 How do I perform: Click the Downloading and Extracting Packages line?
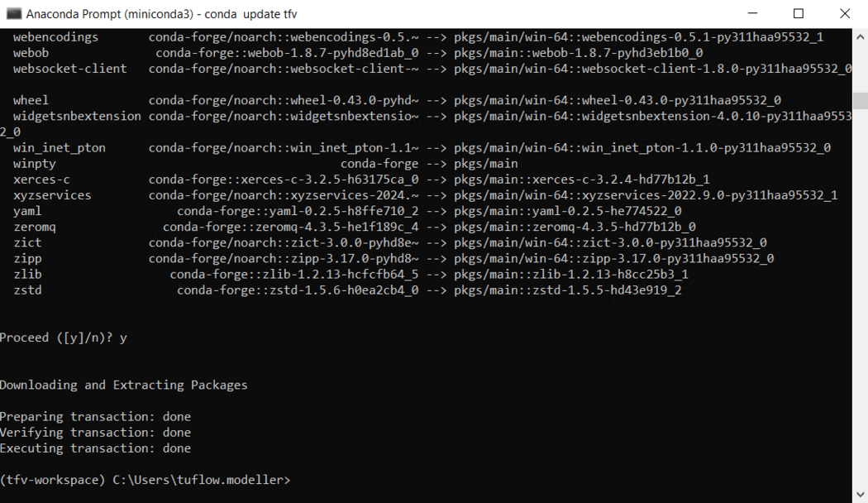(122, 384)
